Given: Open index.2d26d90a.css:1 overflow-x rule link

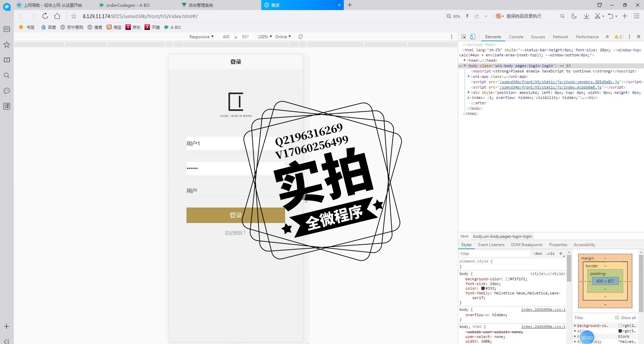Looking at the screenshot, I should 543,309.
